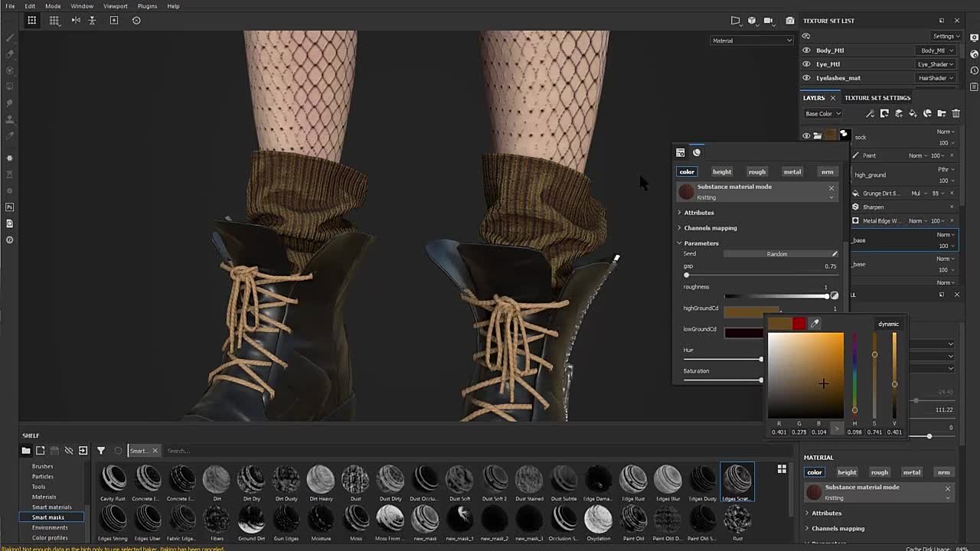Viewport: 980px width, 551px height.
Task: Click the eyedropper icon in color picker
Action: coord(815,324)
